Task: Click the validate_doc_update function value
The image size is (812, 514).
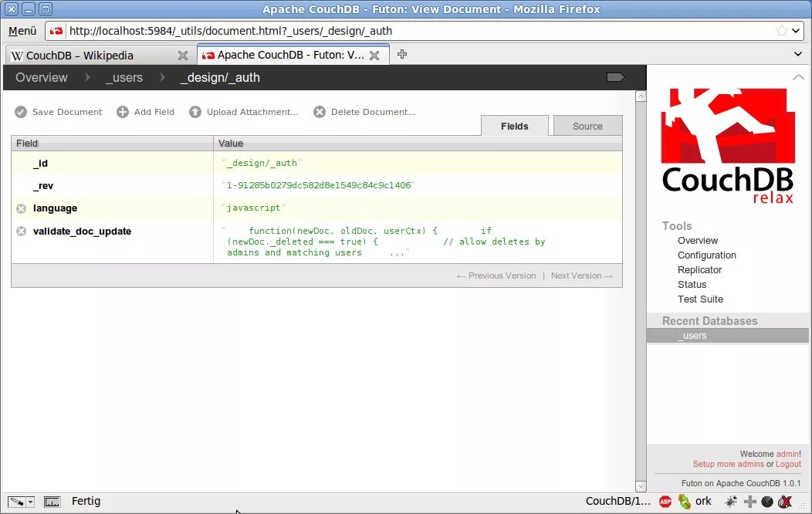Action: (x=383, y=242)
